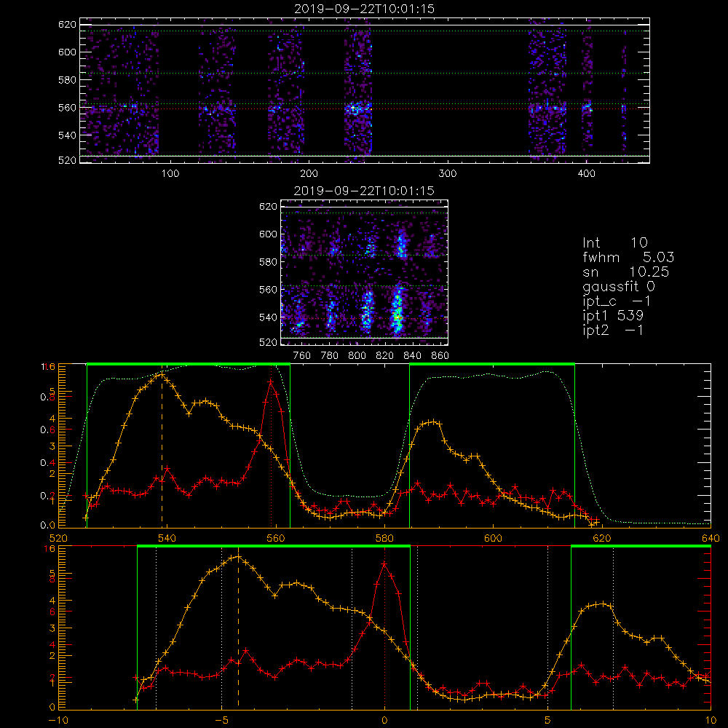The image size is (728, 728).
Task: Click x-axis label 540 on profile plot
Action: point(167,538)
